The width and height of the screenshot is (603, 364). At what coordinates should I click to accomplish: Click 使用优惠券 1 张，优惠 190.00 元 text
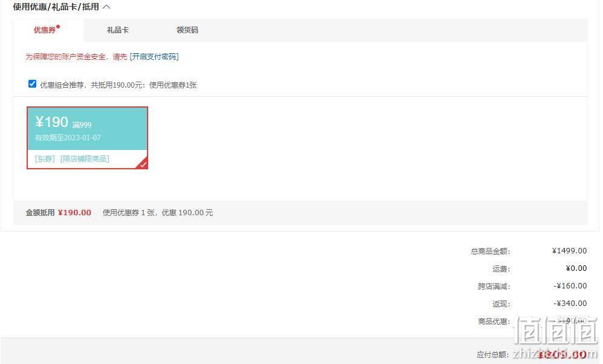(x=158, y=213)
